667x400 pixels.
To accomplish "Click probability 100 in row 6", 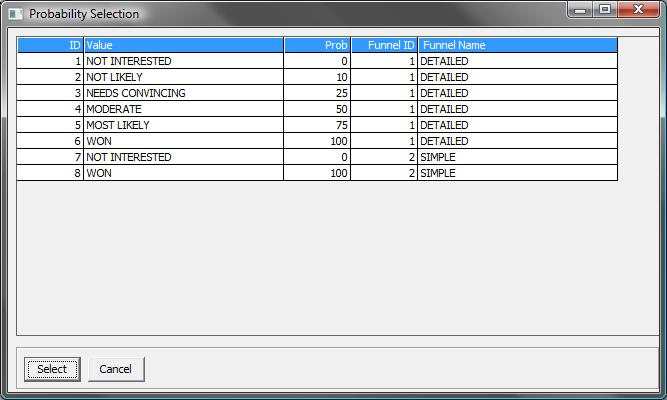I will click(317, 141).
